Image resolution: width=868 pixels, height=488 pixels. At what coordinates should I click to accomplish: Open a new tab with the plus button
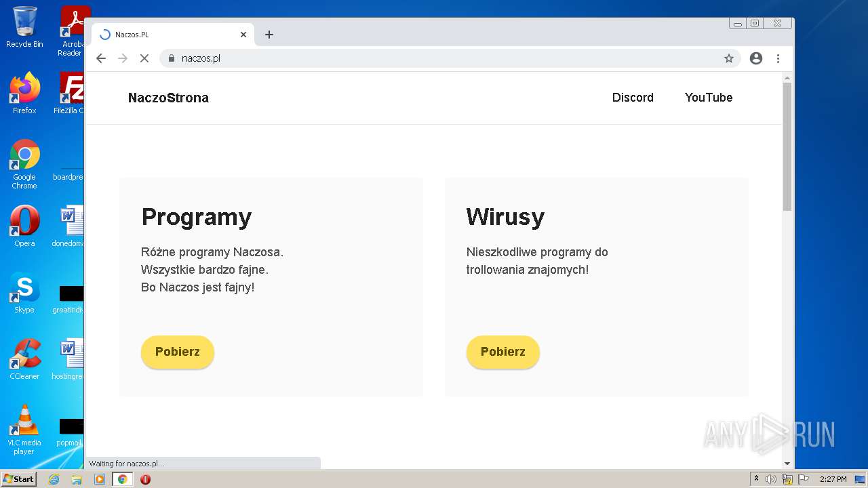pyautogui.click(x=269, y=35)
